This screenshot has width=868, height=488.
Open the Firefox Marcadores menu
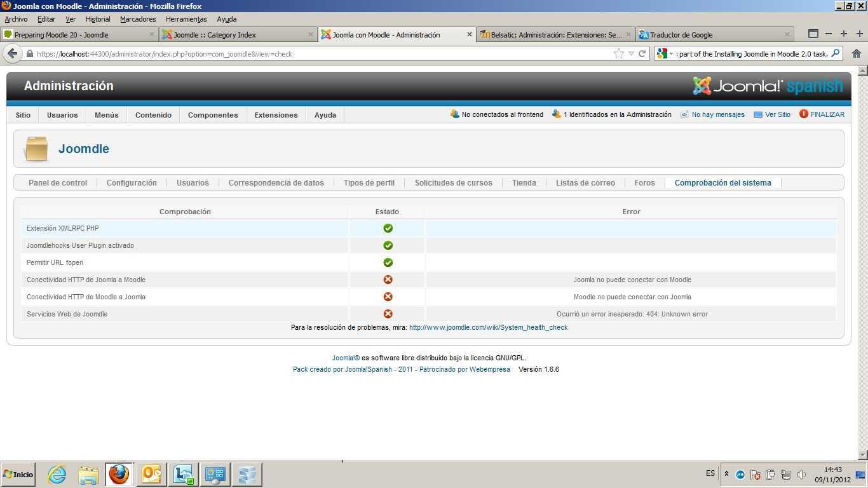click(x=138, y=19)
